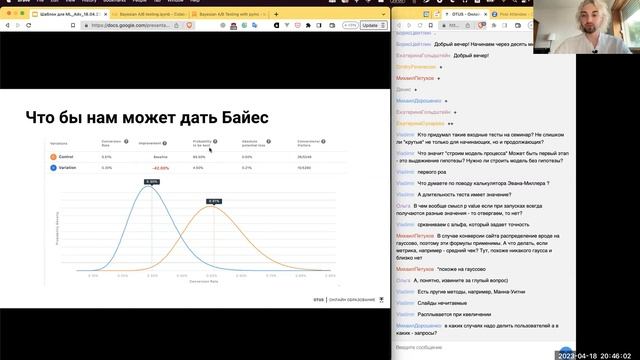Click the orange curve peak tooltip label

pyautogui.click(x=214, y=201)
